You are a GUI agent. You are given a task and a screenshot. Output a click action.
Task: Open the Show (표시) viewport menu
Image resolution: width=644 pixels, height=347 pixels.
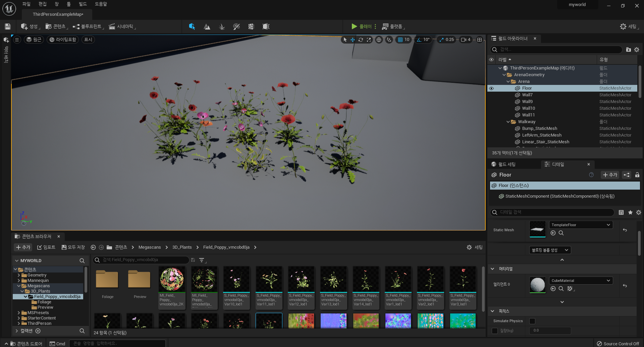88,40
